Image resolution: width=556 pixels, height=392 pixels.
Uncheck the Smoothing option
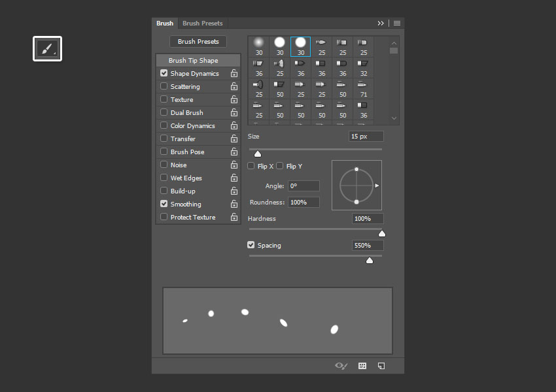[x=164, y=204]
